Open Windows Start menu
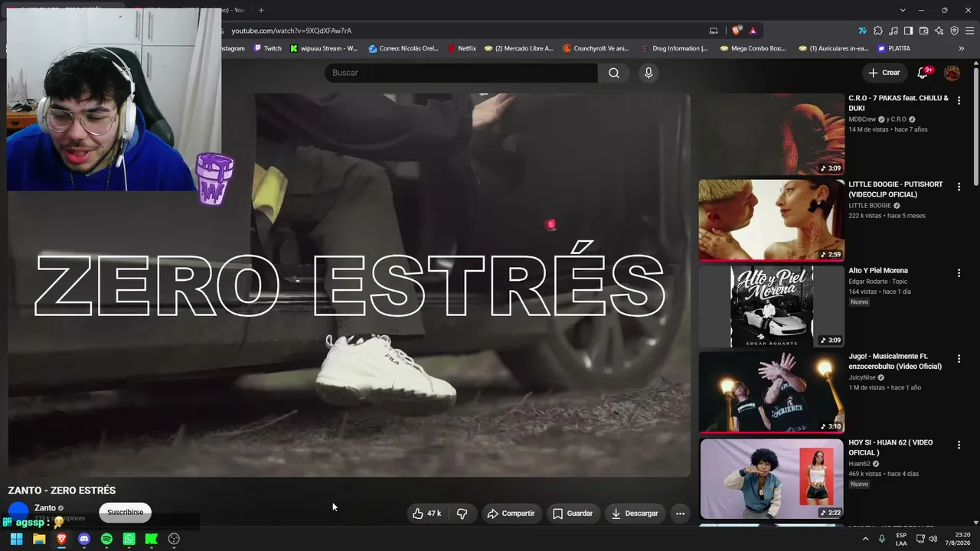Image resolution: width=980 pixels, height=551 pixels. click(16, 539)
